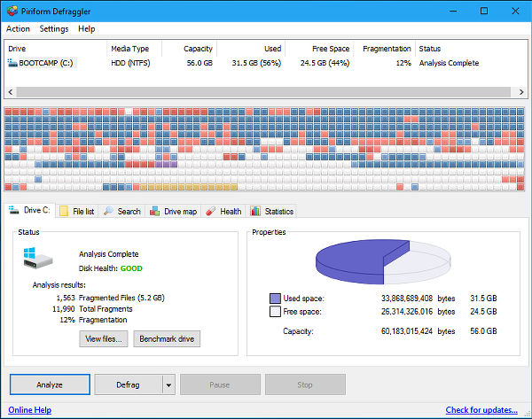
Task: Switch to the Search tab
Action: tap(122, 211)
